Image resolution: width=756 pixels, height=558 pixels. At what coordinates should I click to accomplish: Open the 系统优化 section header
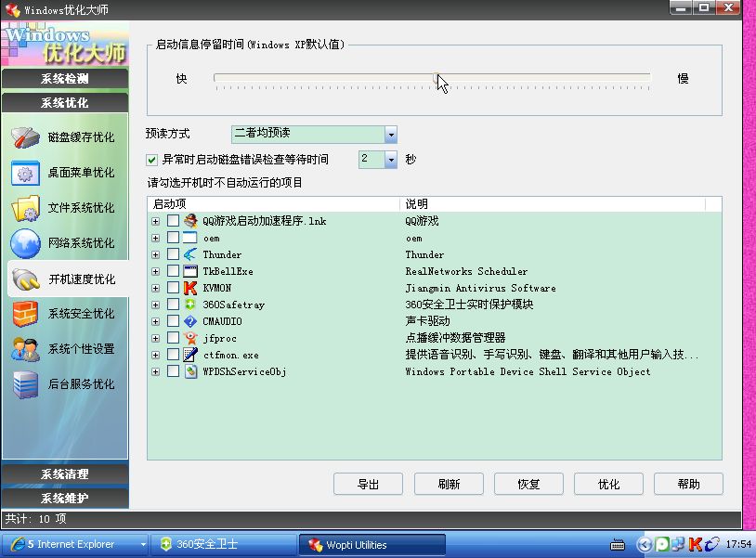pos(65,103)
